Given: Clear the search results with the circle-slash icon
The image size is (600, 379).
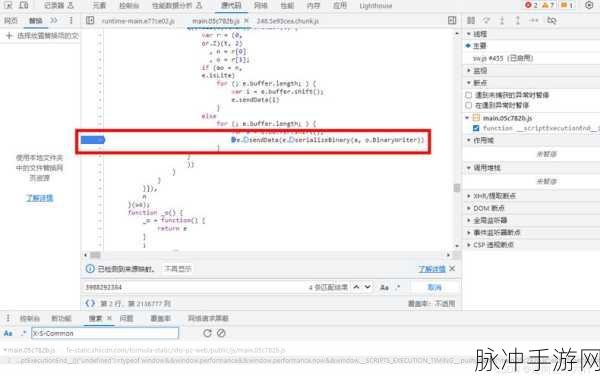Looking at the screenshot, I should (x=221, y=333).
